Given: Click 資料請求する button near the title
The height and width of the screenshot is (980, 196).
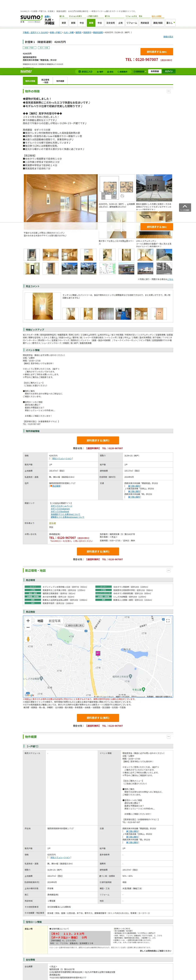Looking at the screenshot, I should pos(156,52).
